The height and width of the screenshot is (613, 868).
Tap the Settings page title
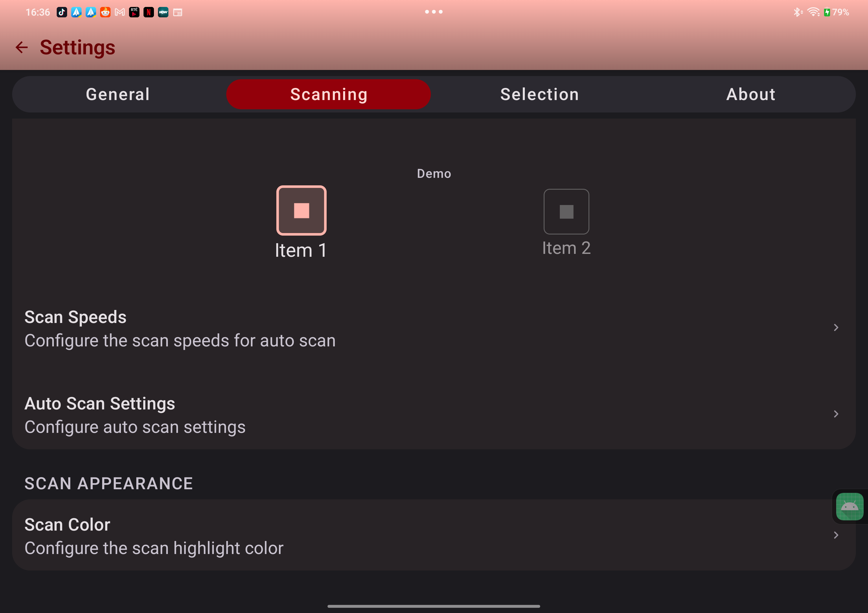[78, 48]
